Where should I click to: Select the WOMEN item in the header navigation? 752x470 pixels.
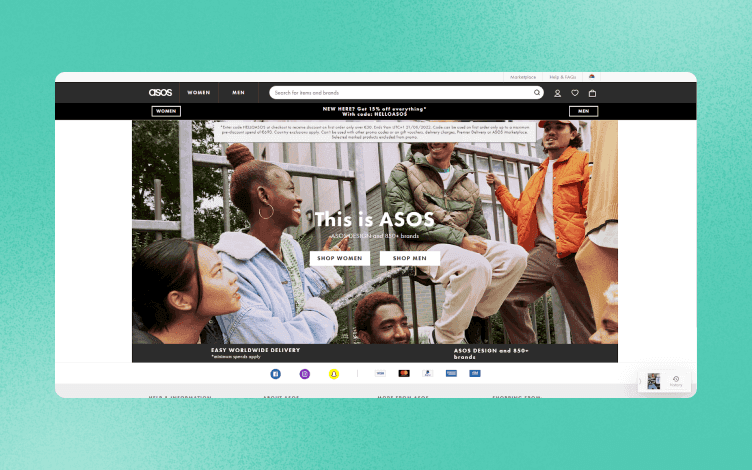point(199,93)
